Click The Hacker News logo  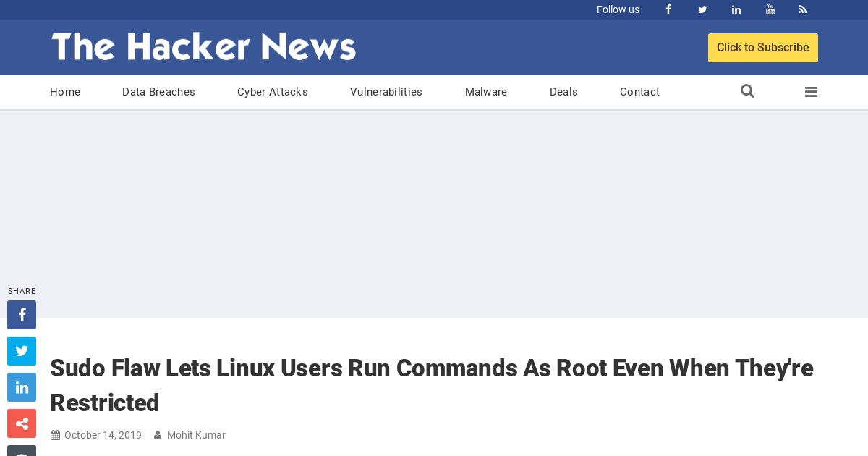[x=203, y=47]
